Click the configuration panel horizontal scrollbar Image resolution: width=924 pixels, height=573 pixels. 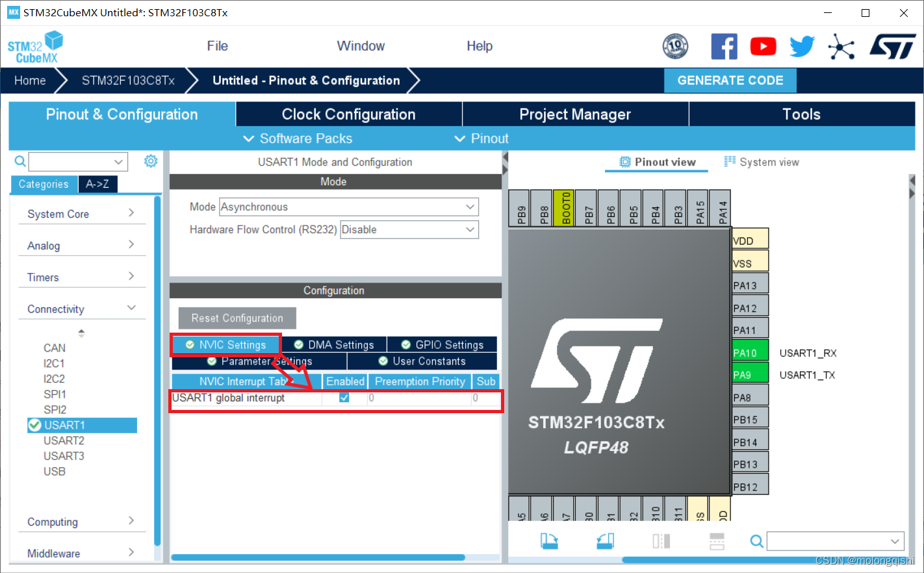point(318,557)
